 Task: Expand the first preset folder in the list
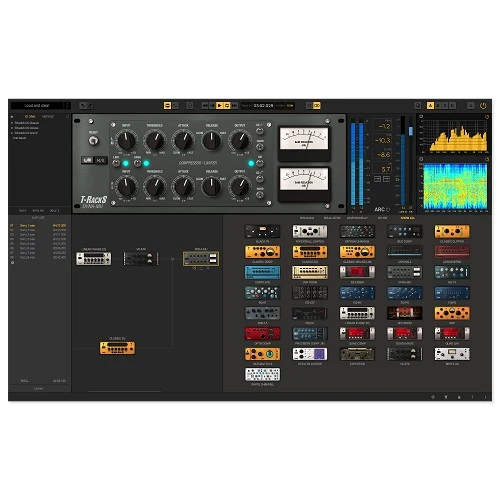pos(12,123)
